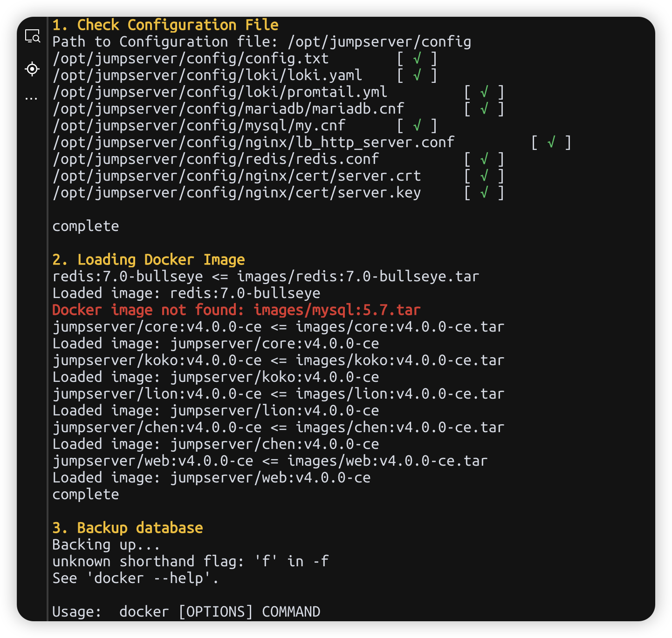This screenshot has width=672, height=638.
Task: Click the '1. Check Configuration File' heading
Action: pos(165,25)
